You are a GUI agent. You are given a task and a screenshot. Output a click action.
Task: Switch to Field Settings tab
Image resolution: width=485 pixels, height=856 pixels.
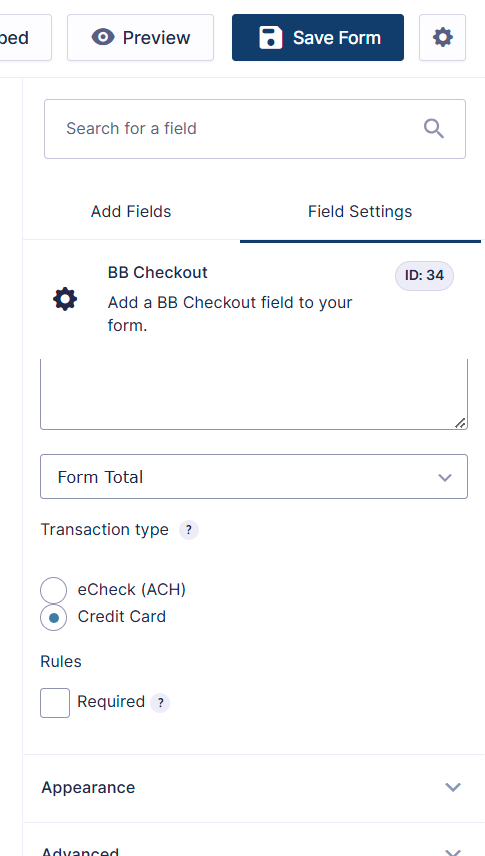tap(360, 212)
